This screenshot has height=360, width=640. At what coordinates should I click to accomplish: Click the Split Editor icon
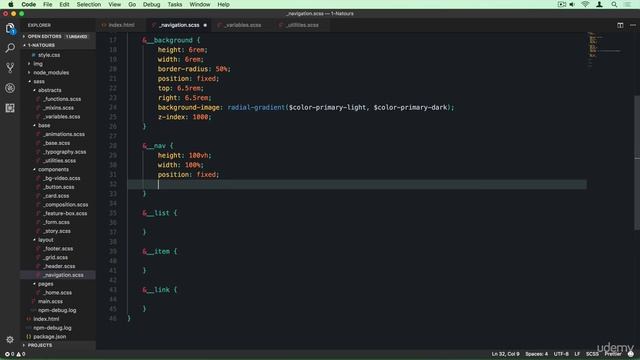coord(620,25)
